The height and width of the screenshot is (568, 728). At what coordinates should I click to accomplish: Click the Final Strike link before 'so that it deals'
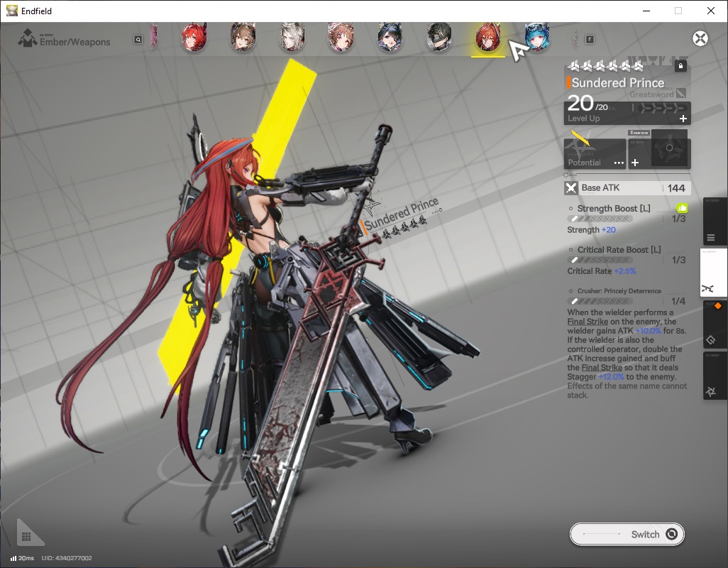click(602, 367)
